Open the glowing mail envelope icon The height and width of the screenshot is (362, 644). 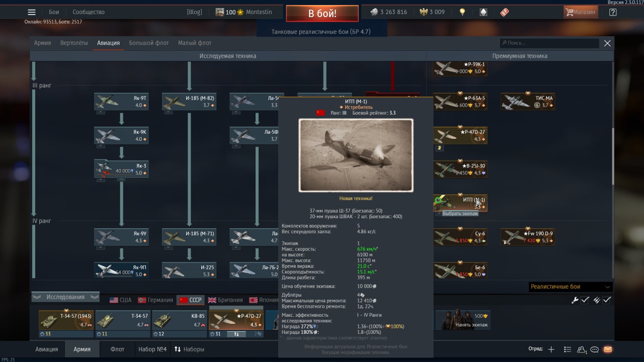tap(608, 349)
